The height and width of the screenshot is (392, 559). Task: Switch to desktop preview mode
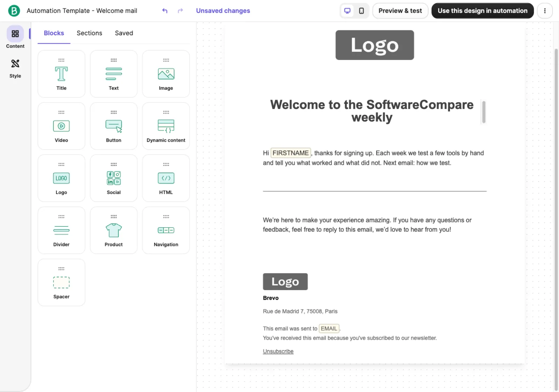[347, 11]
